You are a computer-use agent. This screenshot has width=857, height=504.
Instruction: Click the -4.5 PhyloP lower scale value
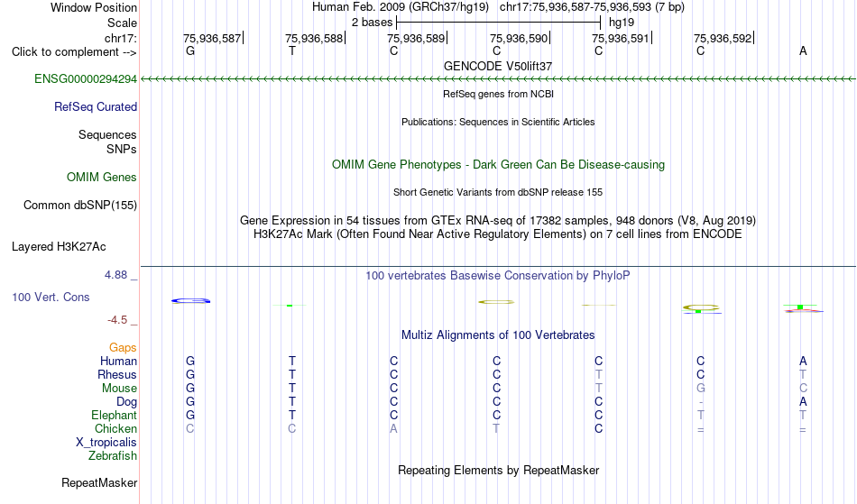(117, 320)
